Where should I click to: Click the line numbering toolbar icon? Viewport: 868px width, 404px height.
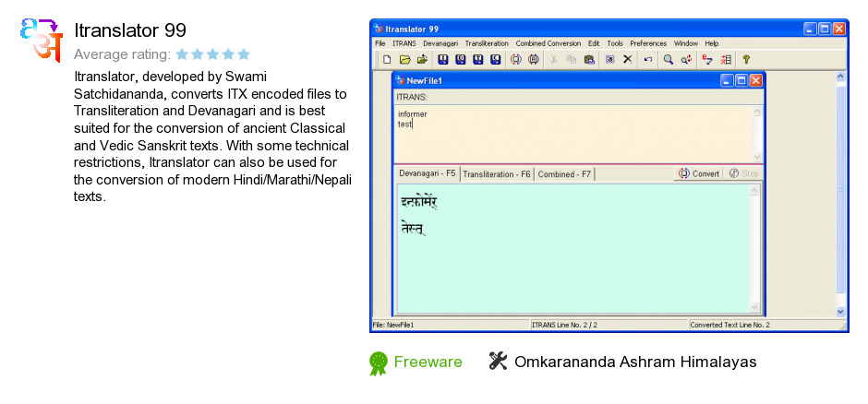point(726,59)
